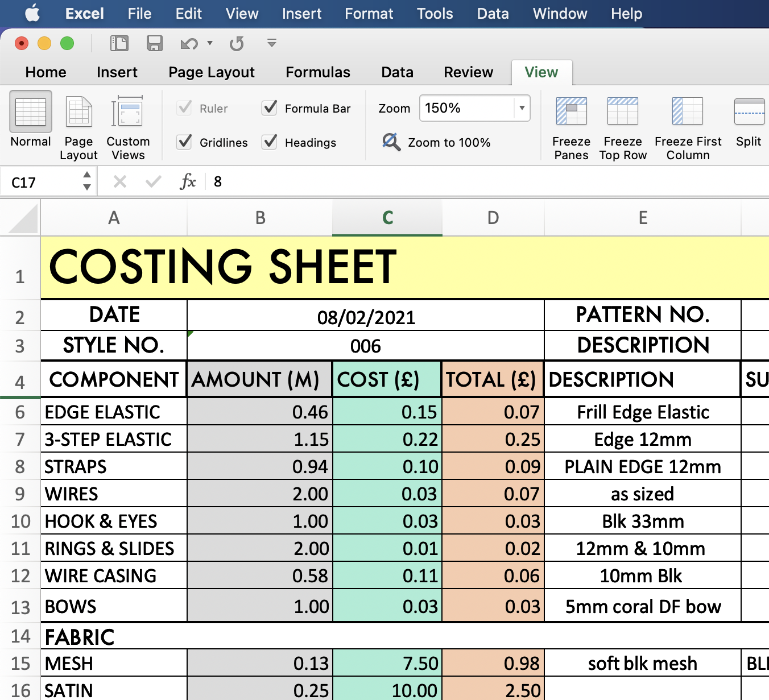Click Freeze Panes icon
The width and height of the screenshot is (769, 700).
coord(571,111)
